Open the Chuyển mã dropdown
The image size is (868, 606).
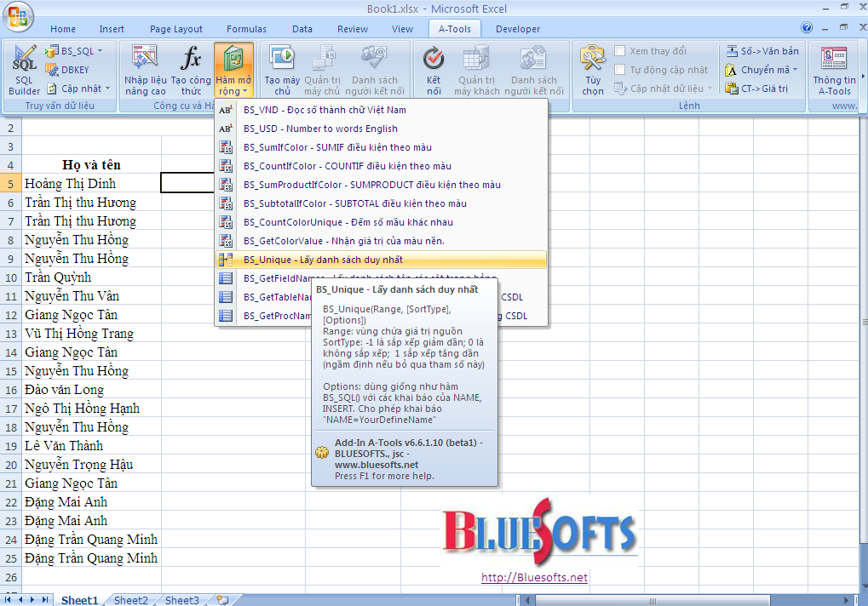tap(762, 70)
